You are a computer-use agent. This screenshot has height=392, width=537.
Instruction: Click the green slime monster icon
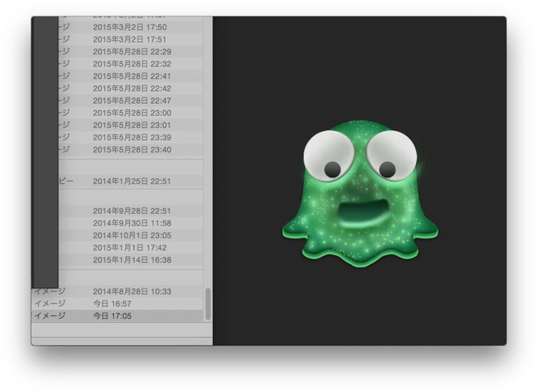[359, 194]
